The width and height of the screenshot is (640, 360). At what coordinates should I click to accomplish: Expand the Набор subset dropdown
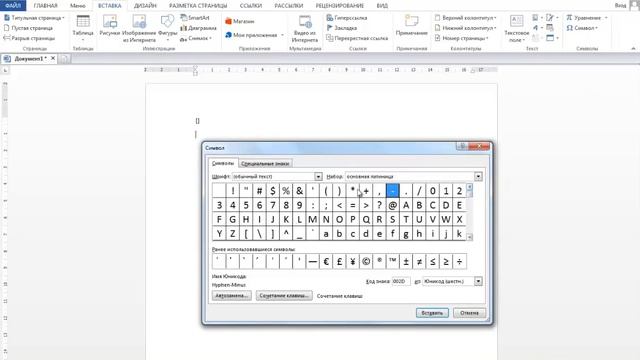(478, 176)
